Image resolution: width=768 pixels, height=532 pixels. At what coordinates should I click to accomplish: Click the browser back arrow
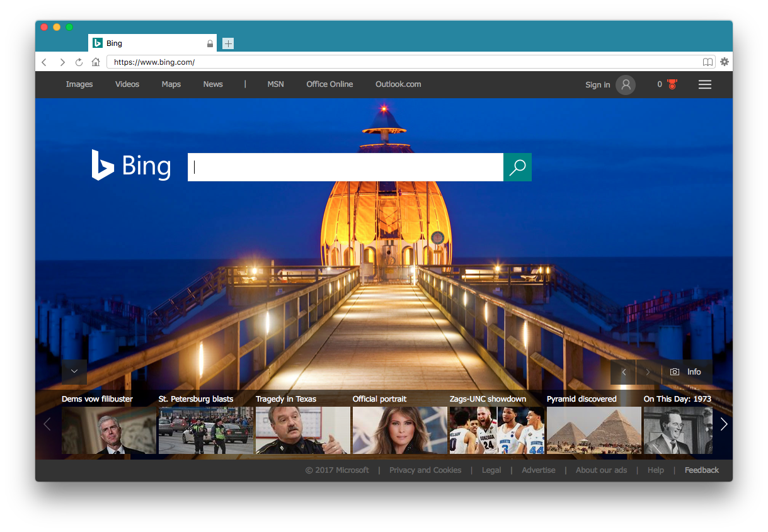click(44, 62)
